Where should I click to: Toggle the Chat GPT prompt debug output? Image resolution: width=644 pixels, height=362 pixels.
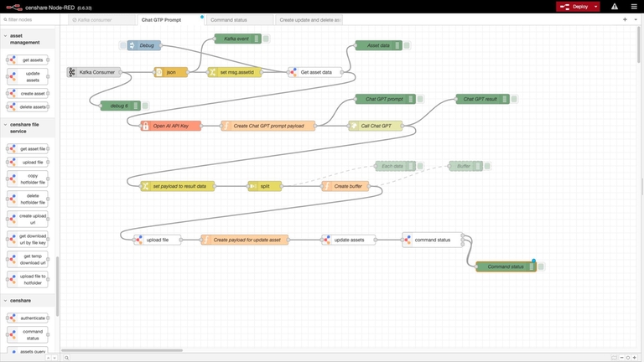tap(420, 99)
